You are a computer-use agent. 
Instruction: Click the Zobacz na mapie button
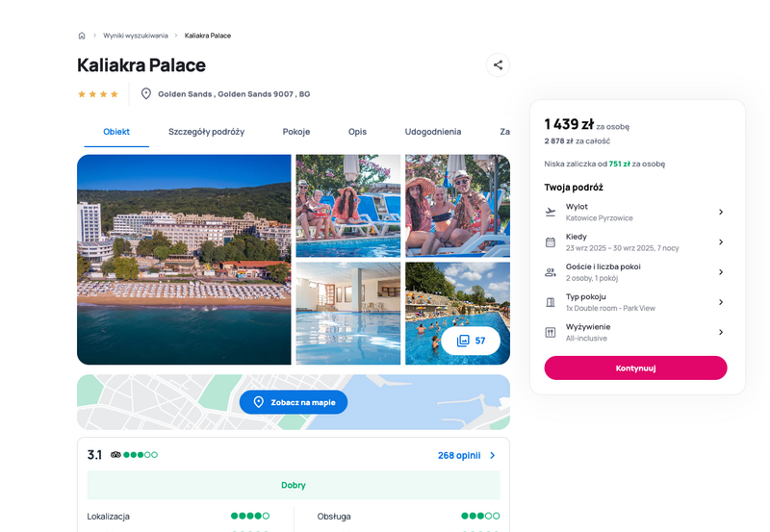[x=294, y=402]
